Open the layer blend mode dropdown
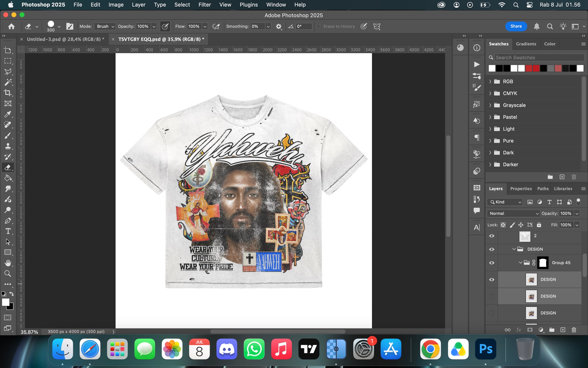Image resolution: width=588 pixels, height=368 pixels. coord(513,213)
